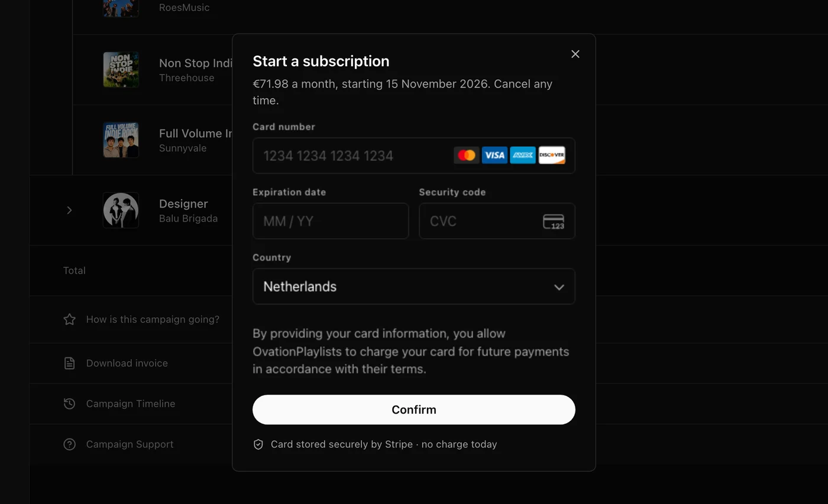
Task: Open the Country dropdown showing Netherlands
Action: tap(413, 287)
